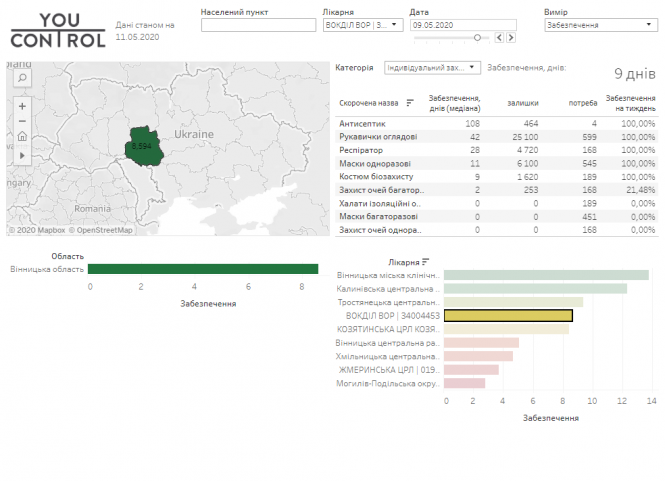Click the 21,48% weekly supply value

(x=640, y=190)
